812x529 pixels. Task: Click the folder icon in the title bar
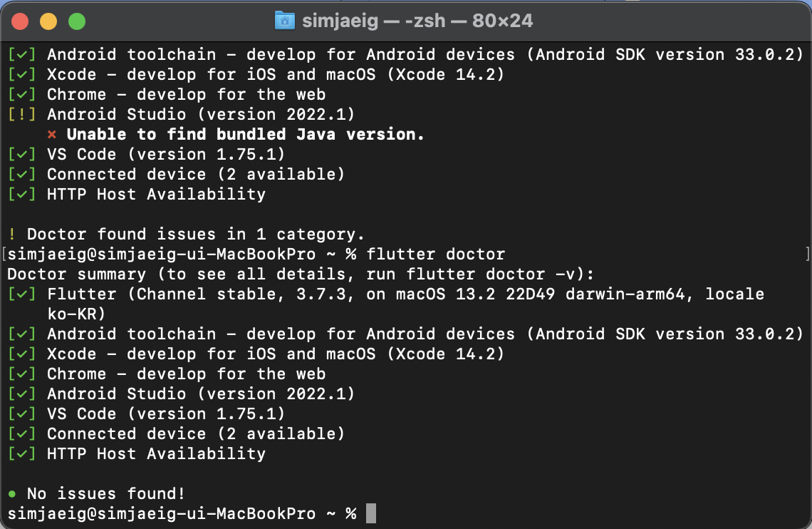284,21
